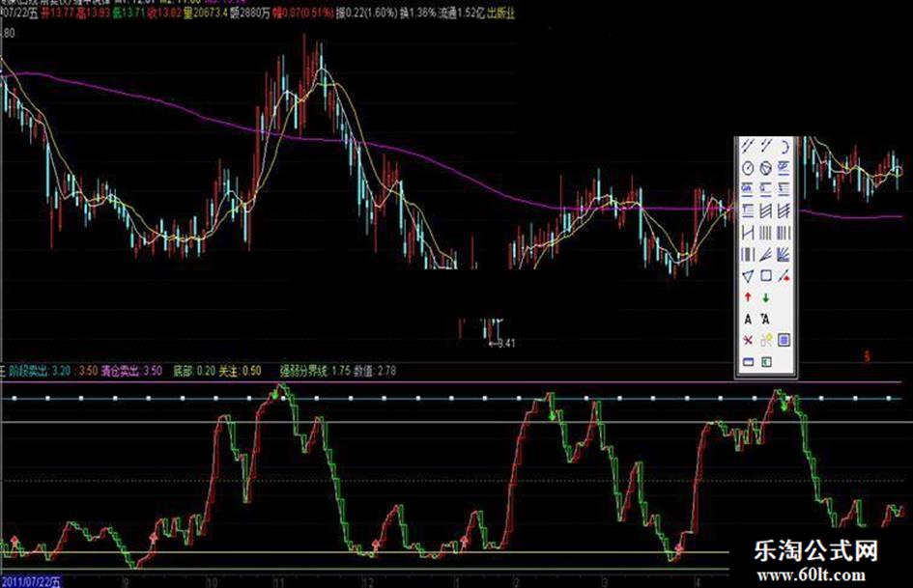Place a red up arrow marker
This screenshot has height=588, width=913.
click(747, 297)
